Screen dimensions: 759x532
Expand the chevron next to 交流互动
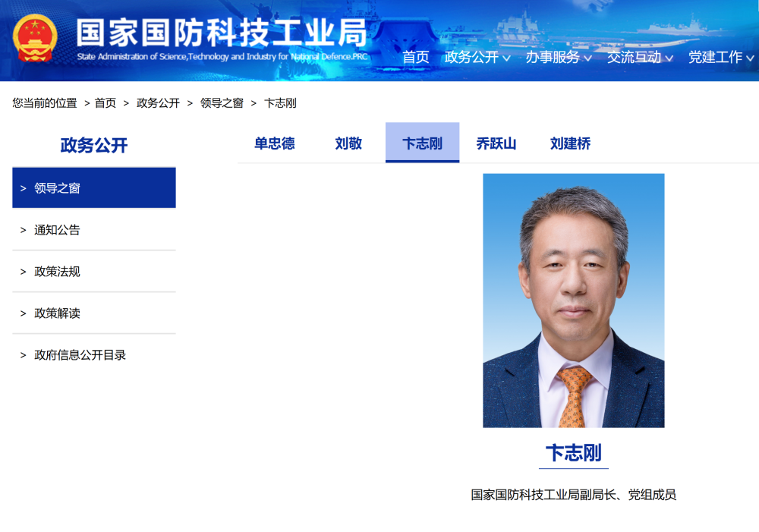click(x=669, y=58)
